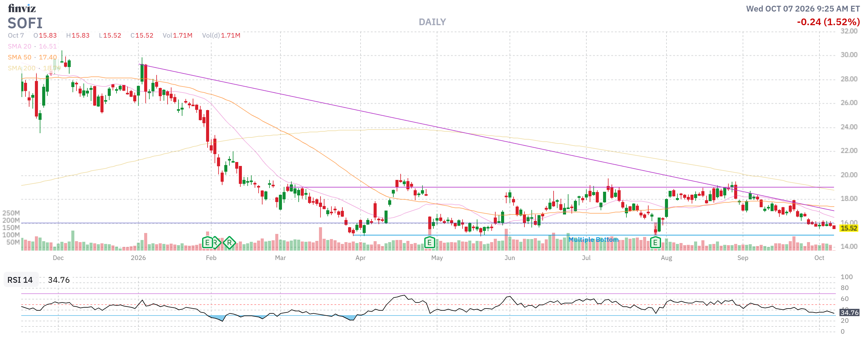Click the Apr label on time axis
Screen dimensions: 868x341
(x=360, y=258)
